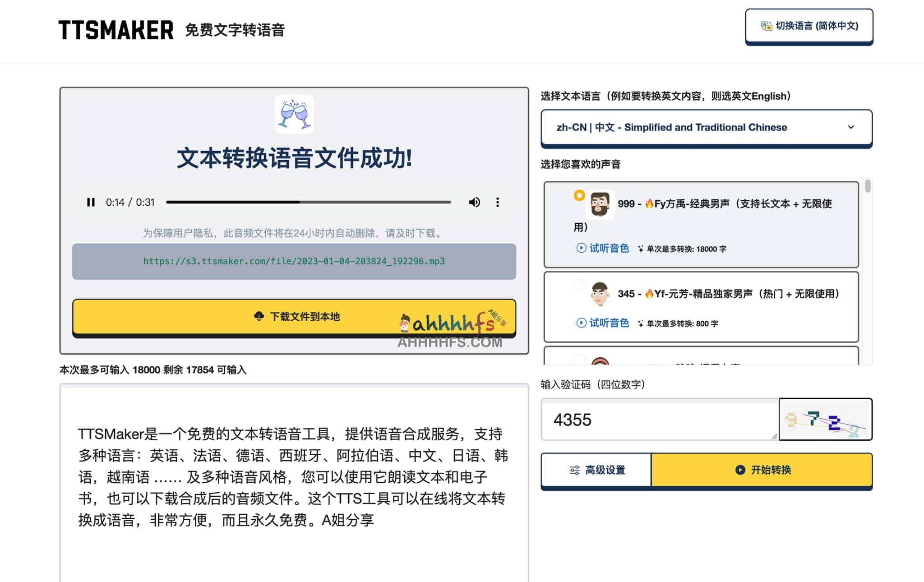Screen dimensions: 924x582
Task: Click the generated mp3 file link
Action: click(293, 261)
